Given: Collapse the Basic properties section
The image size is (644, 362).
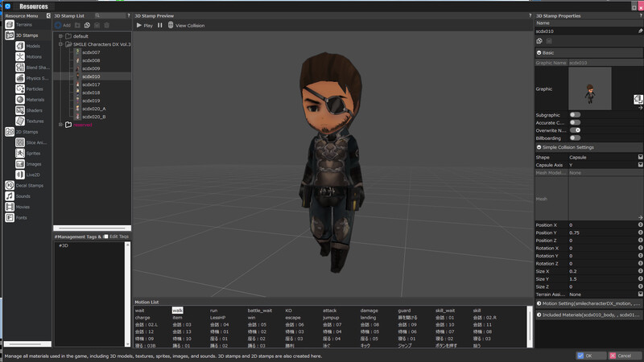Looking at the screenshot, I should pos(539,52).
